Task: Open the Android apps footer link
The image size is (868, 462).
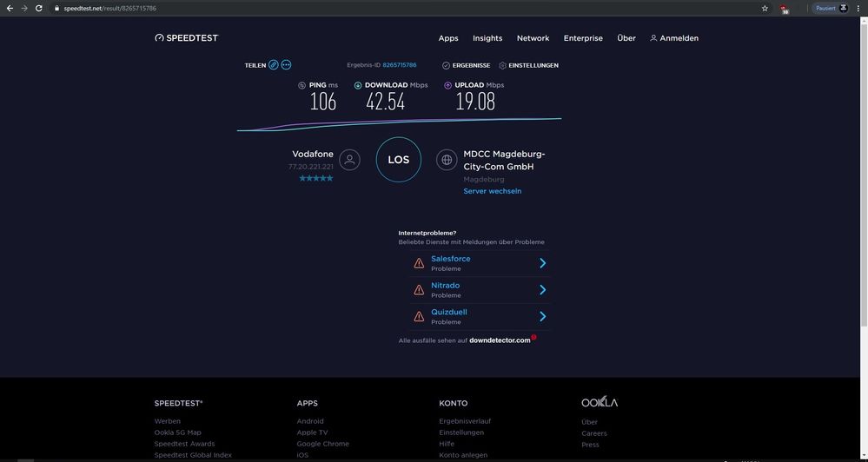Action: pos(310,421)
